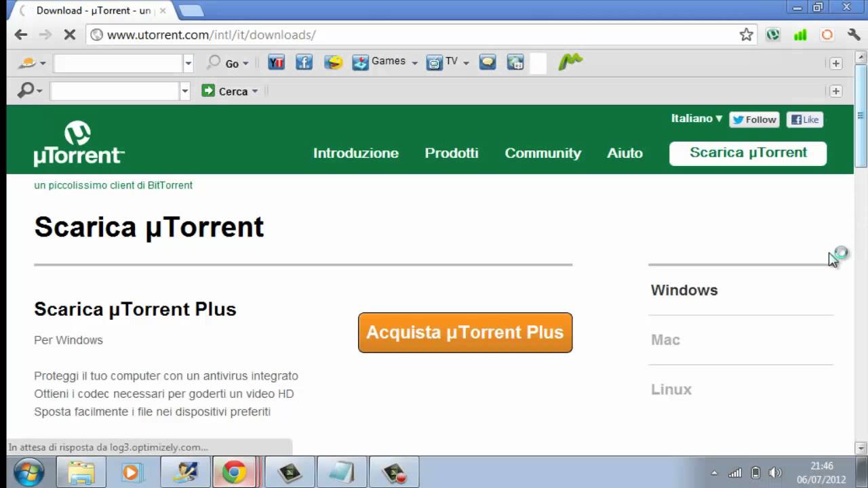
Task: Click the Facebook Like button
Action: [805, 119]
